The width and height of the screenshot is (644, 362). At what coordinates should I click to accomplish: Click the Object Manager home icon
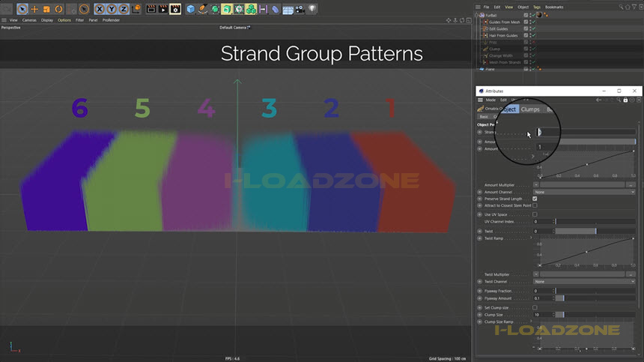pyautogui.click(x=628, y=7)
